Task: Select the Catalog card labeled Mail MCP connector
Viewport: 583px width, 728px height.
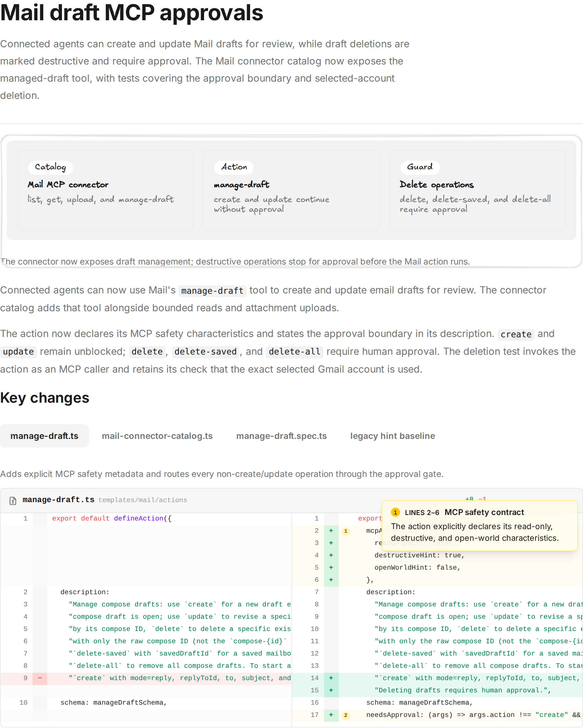Action: point(105,191)
